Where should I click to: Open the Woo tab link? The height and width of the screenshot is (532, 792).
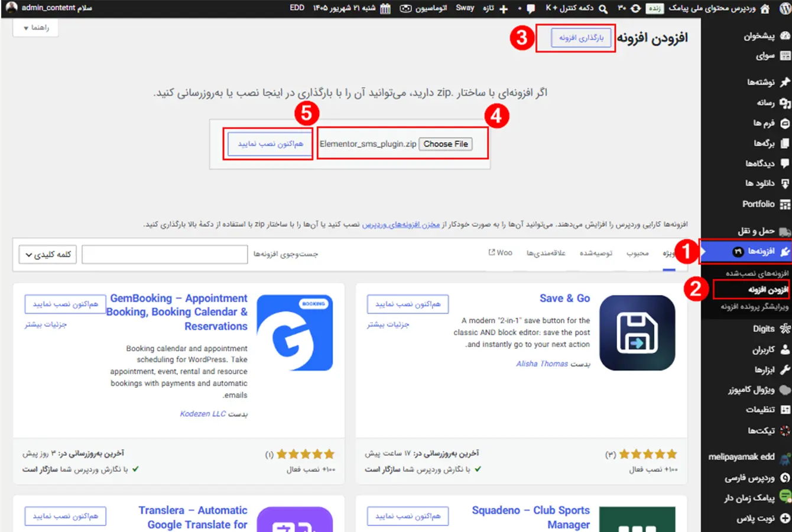[500, 252]
